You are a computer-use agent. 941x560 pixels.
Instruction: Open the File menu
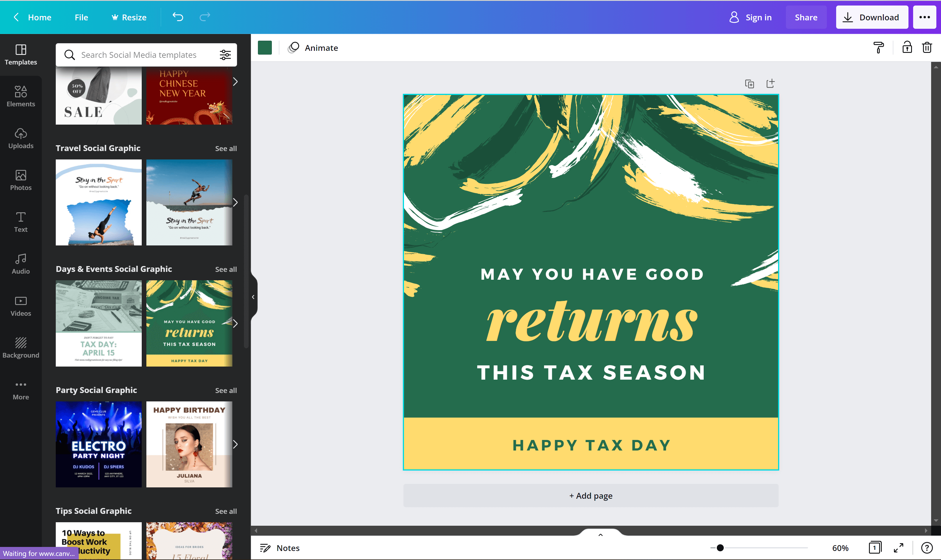point(81,17)
